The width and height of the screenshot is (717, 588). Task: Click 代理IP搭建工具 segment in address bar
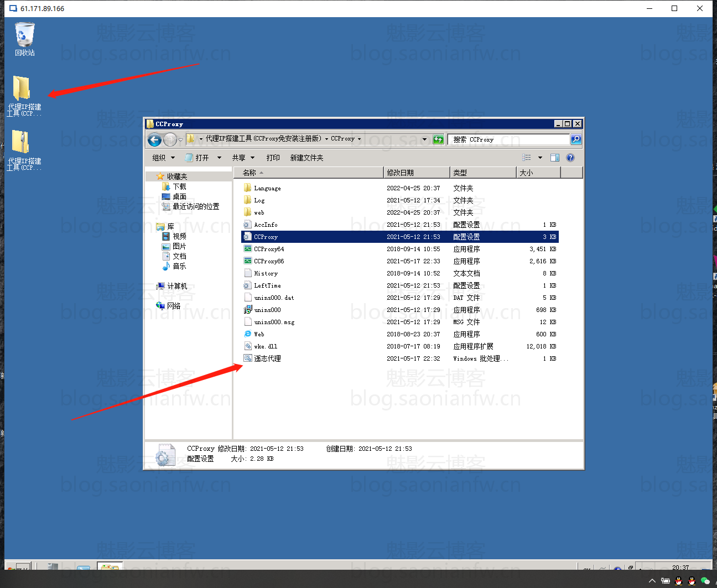pyautogui.click(x=263, y=139)
